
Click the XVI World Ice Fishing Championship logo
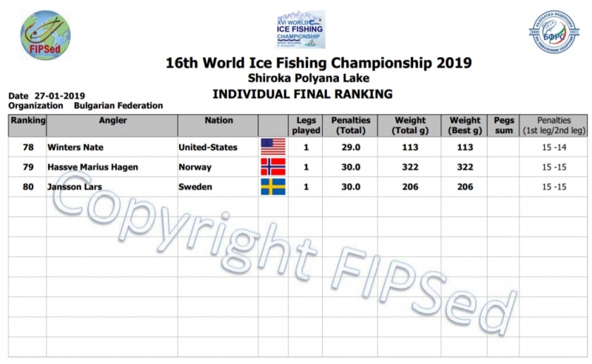click(x=300, y=30)
